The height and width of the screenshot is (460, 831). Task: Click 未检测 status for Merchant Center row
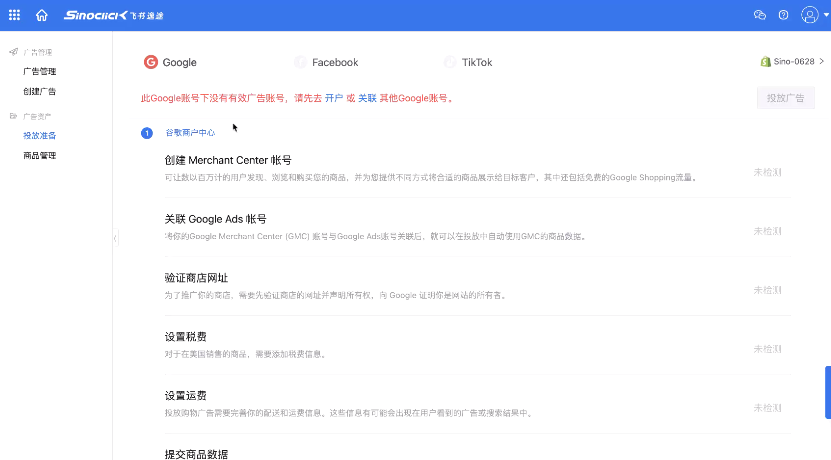click(767, 172)
